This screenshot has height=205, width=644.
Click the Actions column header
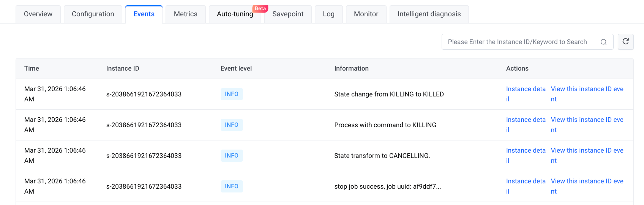pos(517,68)
